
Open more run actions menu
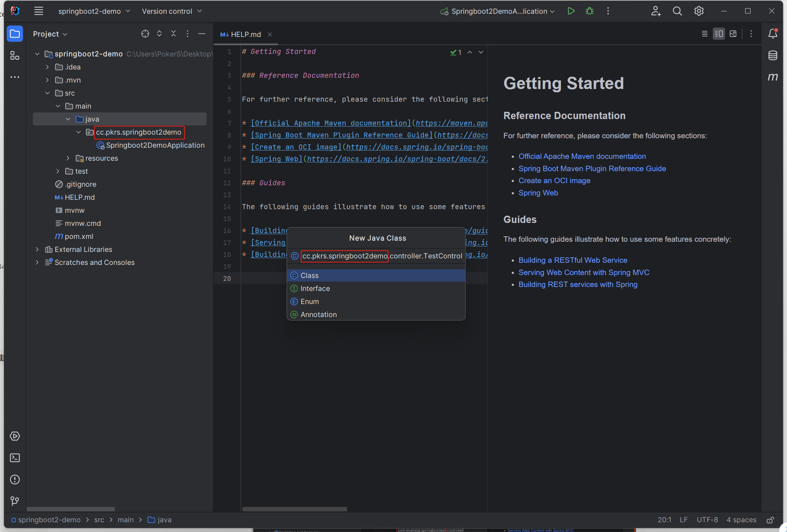point(608,11)
